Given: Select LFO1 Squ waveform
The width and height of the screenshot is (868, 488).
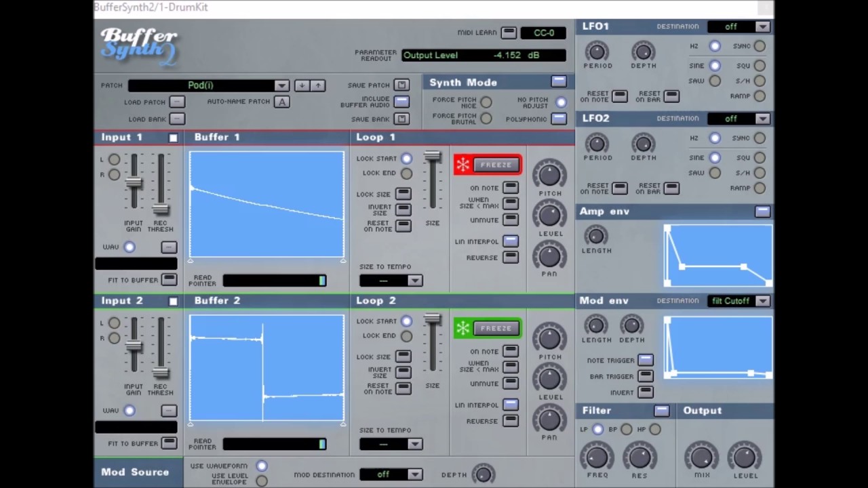Looking at the screenshot, I should pyautogui.click(x=759, y=66).
